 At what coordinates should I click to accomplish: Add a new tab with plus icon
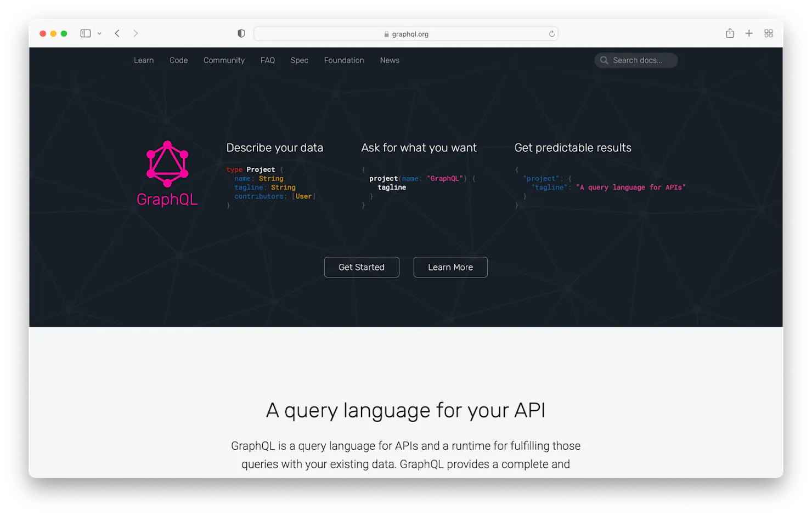(749, 33)
